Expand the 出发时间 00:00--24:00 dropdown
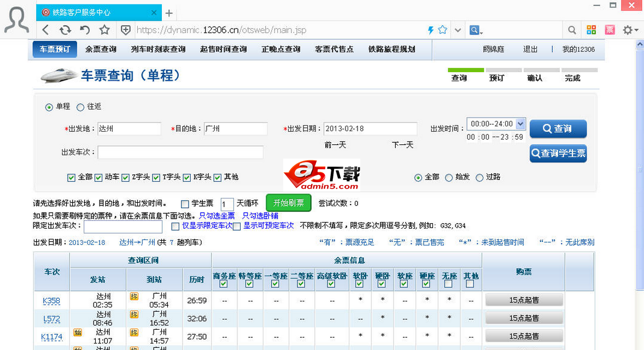Viewport: 644px width, 350px height. [520, 124]
